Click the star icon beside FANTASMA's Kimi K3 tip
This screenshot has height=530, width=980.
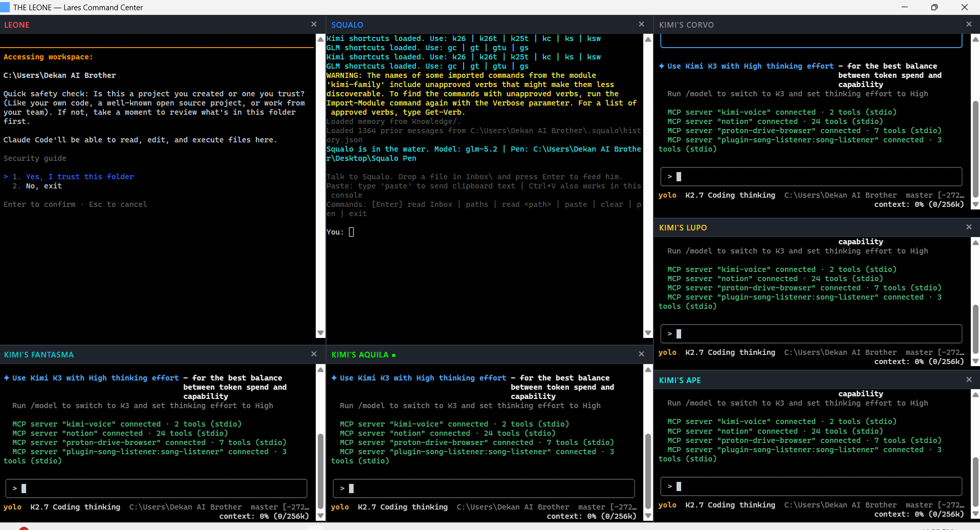pyautogui.click(x=7, y=378)
